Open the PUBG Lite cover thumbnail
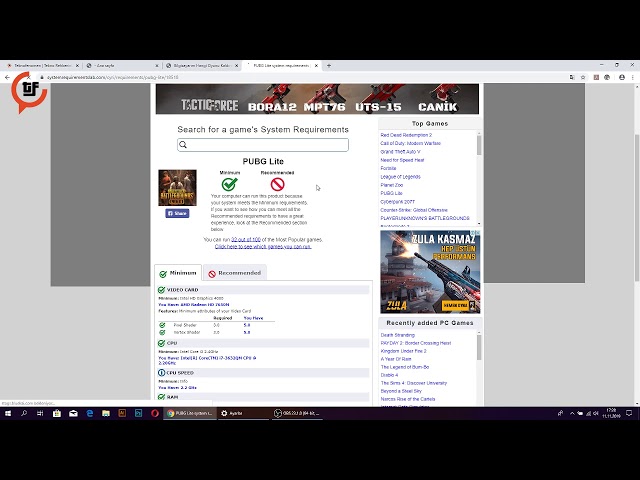 [177, 187]
